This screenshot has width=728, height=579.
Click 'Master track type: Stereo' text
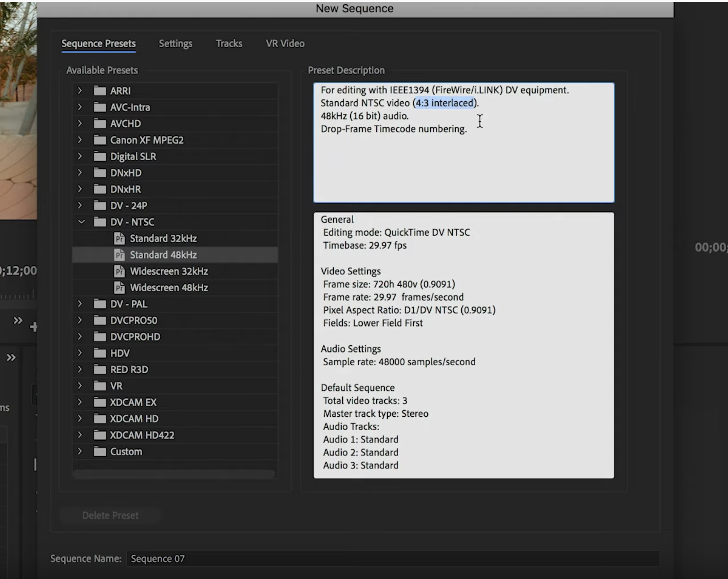click(376, 413)
